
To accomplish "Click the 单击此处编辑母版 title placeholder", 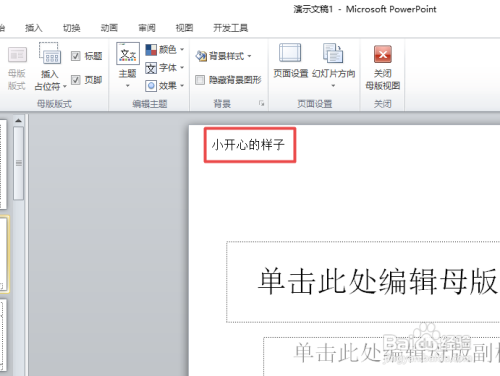I will (363, 282).
